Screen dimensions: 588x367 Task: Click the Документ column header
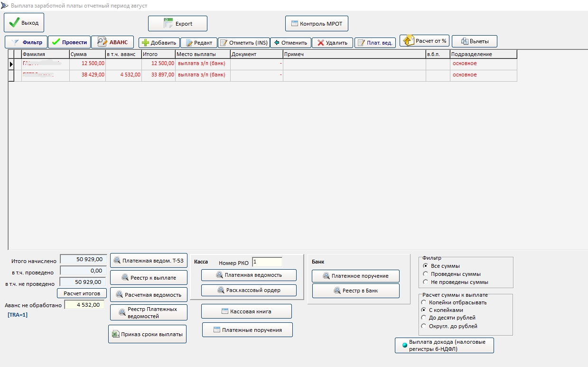(x=257, y=54)
